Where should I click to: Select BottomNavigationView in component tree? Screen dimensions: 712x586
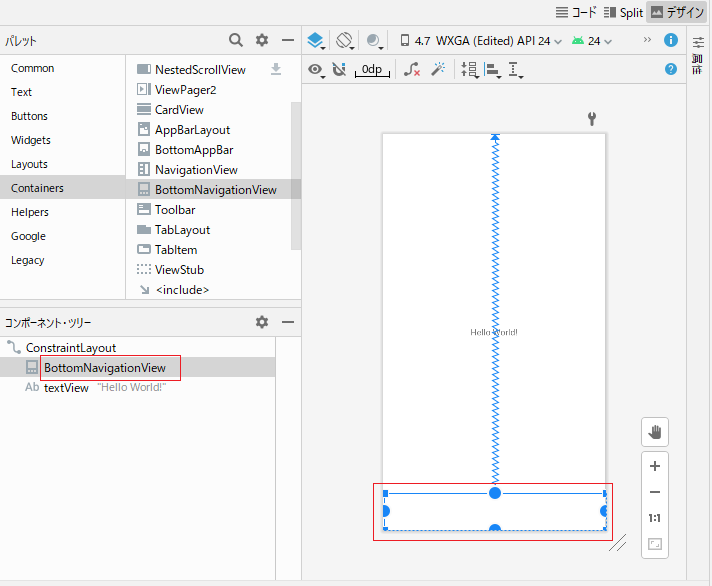point(137,367)
